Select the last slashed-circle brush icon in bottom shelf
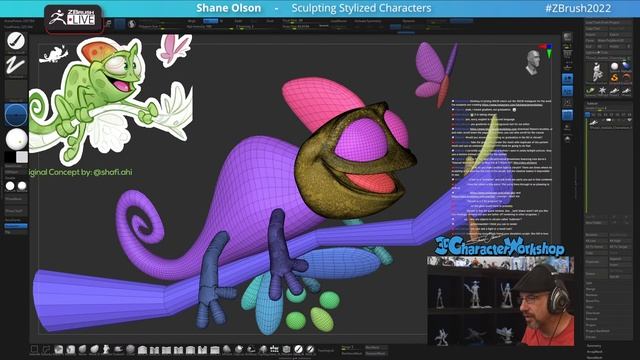Screen dimensions: 640x360 310,349
